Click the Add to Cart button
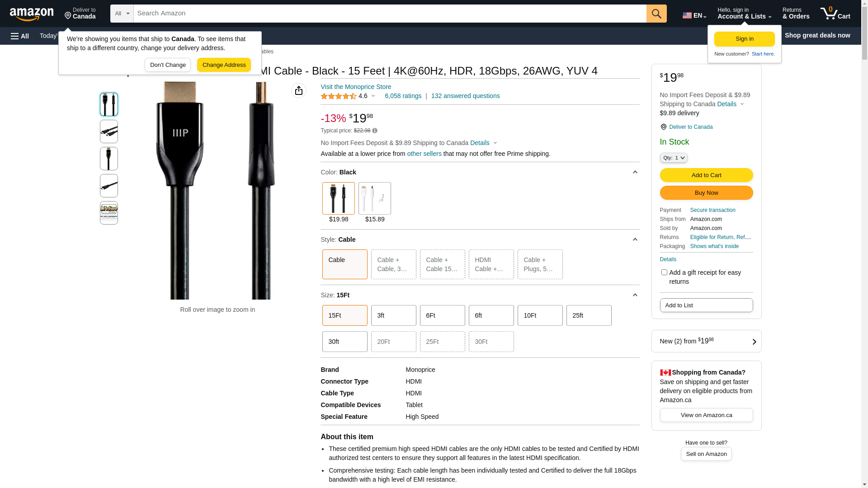The height and width of the screenshot is (488, 868). tap(706, 175)
